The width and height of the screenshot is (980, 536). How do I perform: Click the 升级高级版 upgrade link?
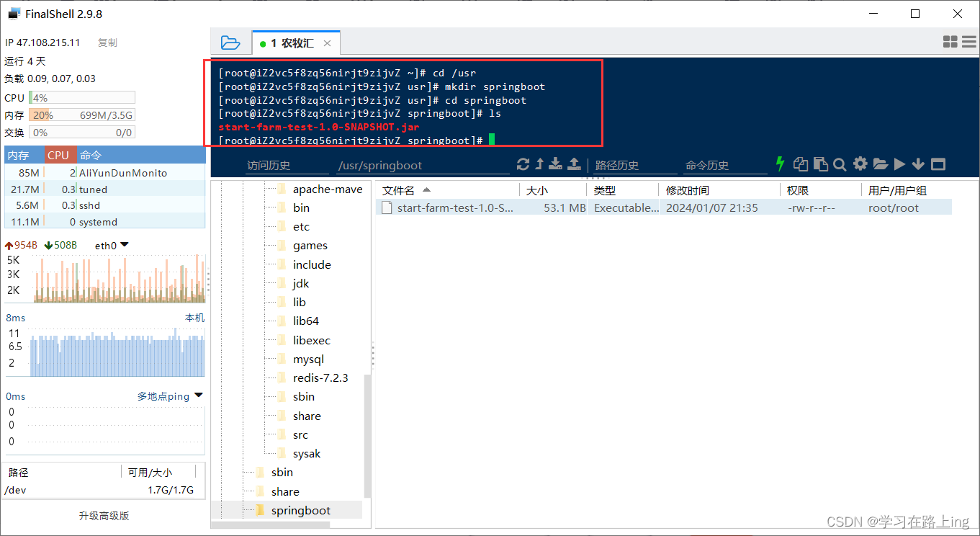point(104,516)
